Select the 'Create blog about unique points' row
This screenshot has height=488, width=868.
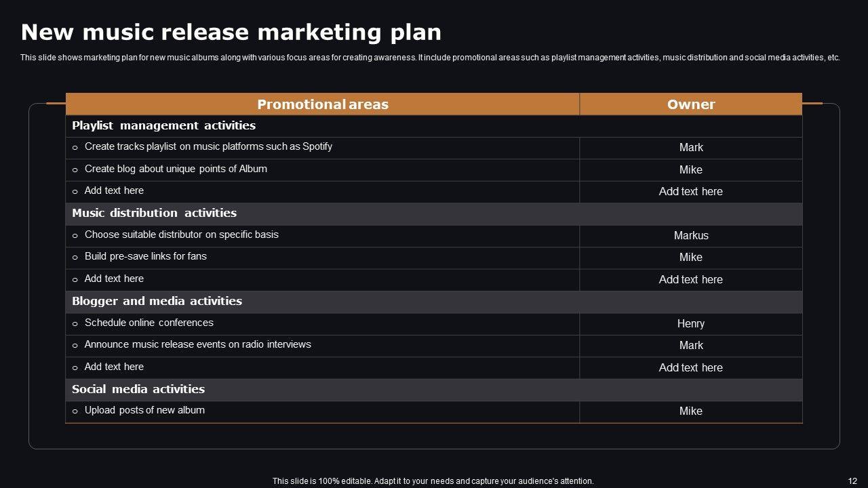tap(176, 169)
